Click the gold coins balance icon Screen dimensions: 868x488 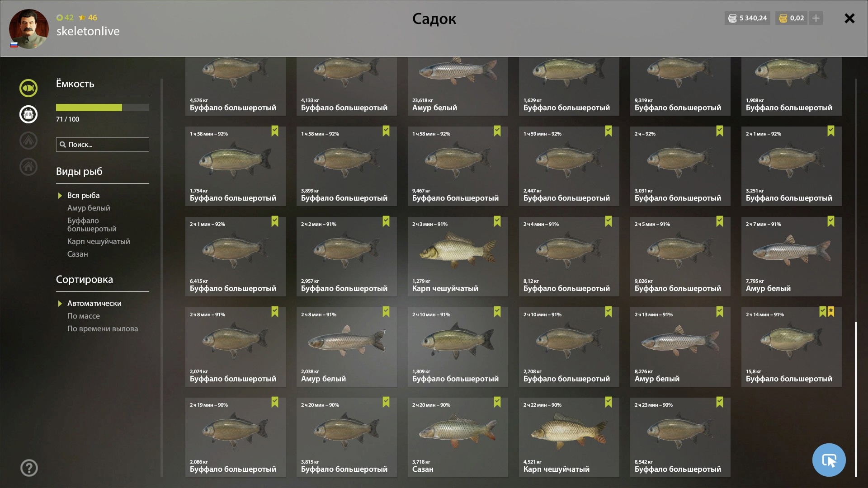[x=783, y=18]
